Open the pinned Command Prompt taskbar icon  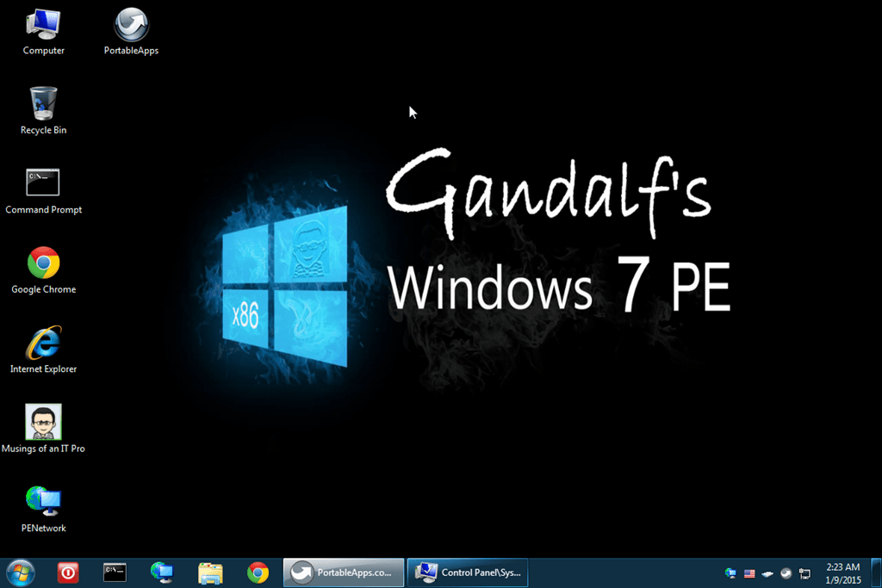click(x=115, y=573)
